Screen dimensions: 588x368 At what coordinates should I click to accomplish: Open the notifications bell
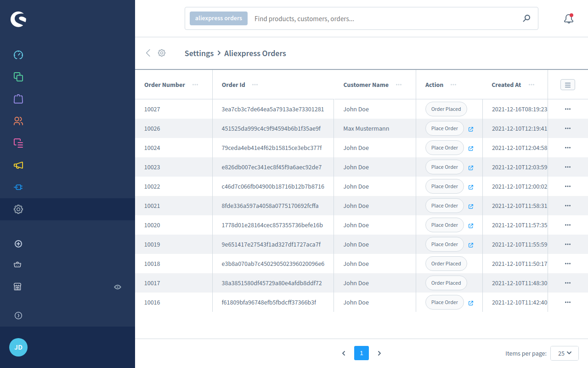pos(569,18)
